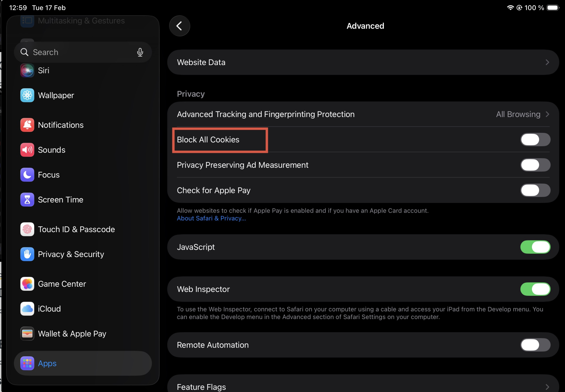Select the Sounds speaker icon

(27, 150)
